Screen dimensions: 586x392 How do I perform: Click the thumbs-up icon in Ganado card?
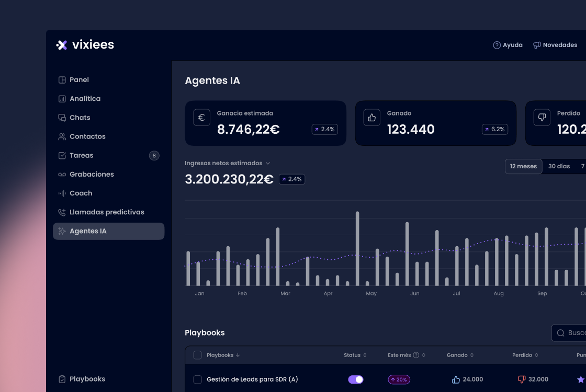(x=371, y=118)
